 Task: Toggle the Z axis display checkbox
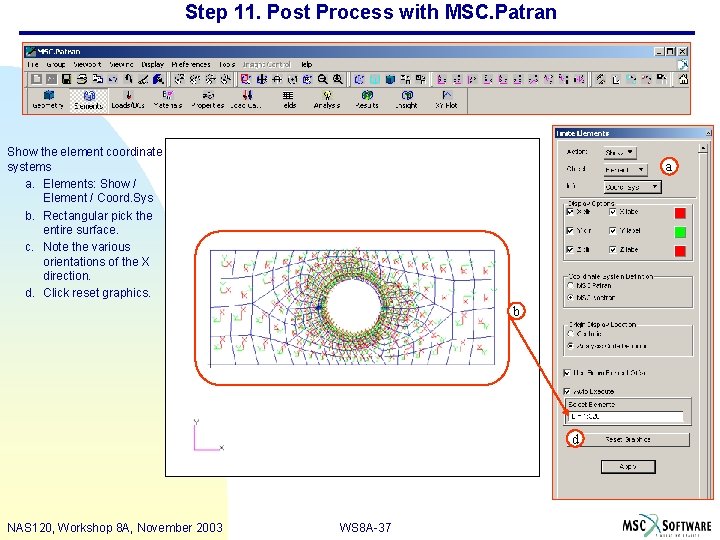pos(570,249)
